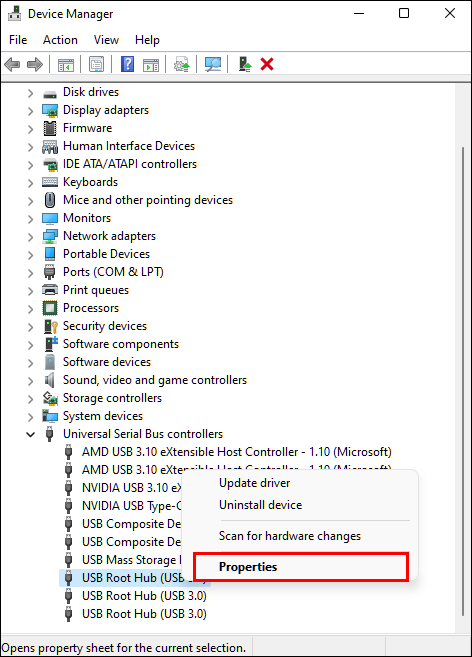This screenshot has height=657, width=472.
Task: Click the red X Uninstall device icon
Action: (x=267, y=65)
